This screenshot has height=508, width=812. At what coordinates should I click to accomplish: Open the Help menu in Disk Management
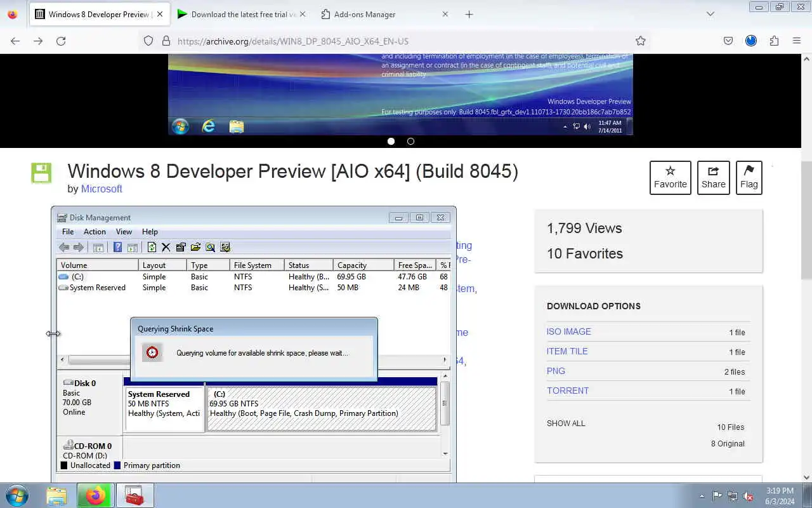click(150, 232)
